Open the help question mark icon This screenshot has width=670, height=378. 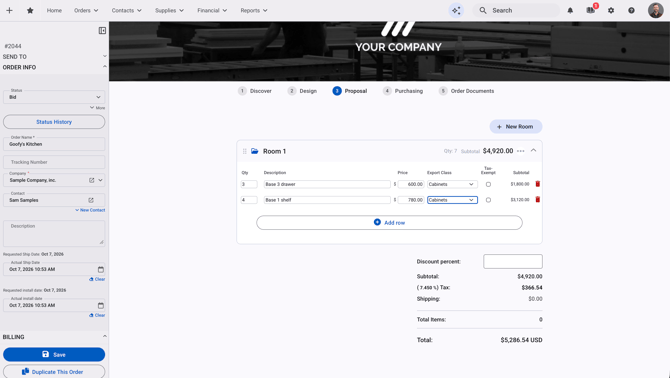coord(631,10)
